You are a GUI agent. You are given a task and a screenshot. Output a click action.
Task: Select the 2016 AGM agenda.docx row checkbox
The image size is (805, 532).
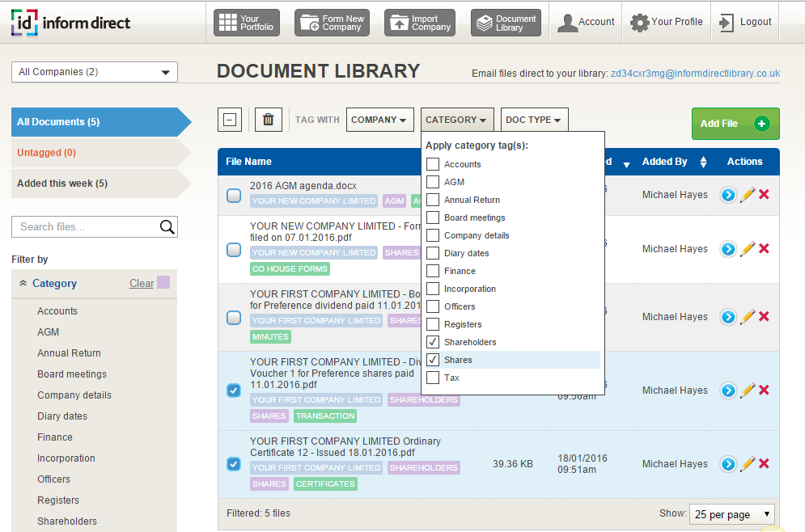233,195
